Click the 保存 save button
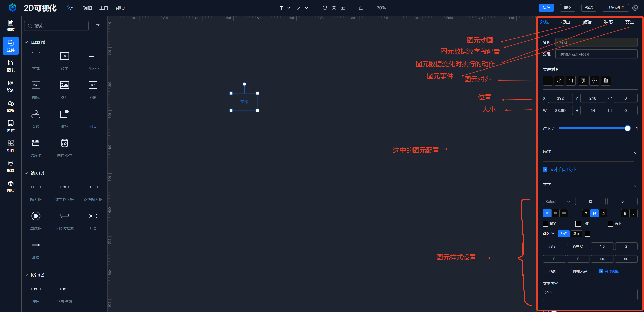This screenshot has height=312, width=644. click(546, 8)
